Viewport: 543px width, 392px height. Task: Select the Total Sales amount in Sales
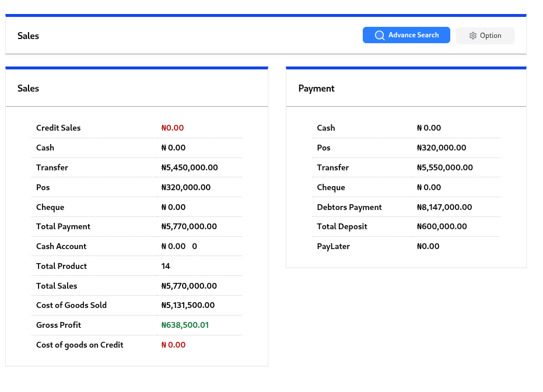click(189, 286)
